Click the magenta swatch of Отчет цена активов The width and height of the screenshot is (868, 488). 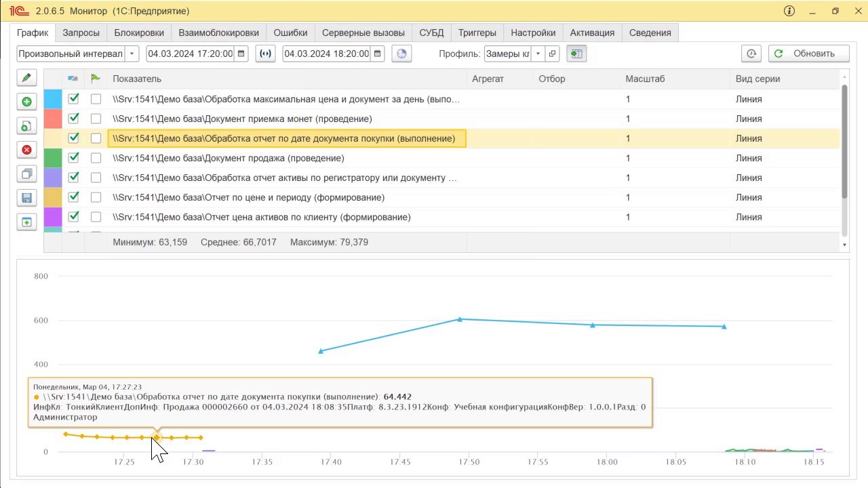pos(53,217)
